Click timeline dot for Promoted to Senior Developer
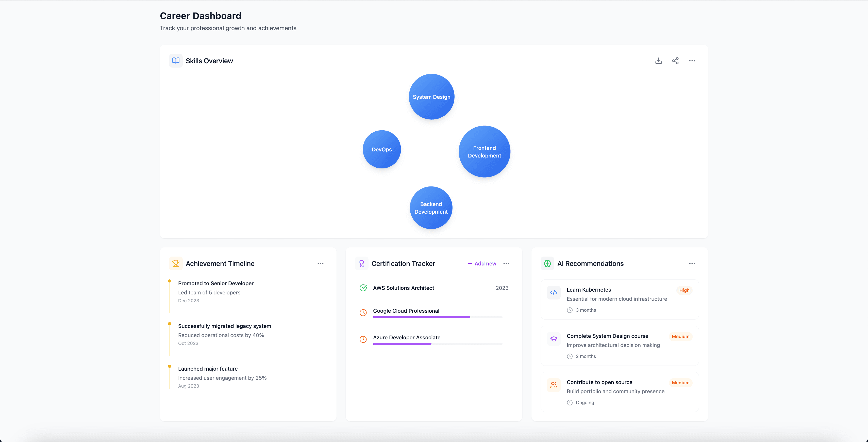 pyautogui.click(x=170, y=281)
